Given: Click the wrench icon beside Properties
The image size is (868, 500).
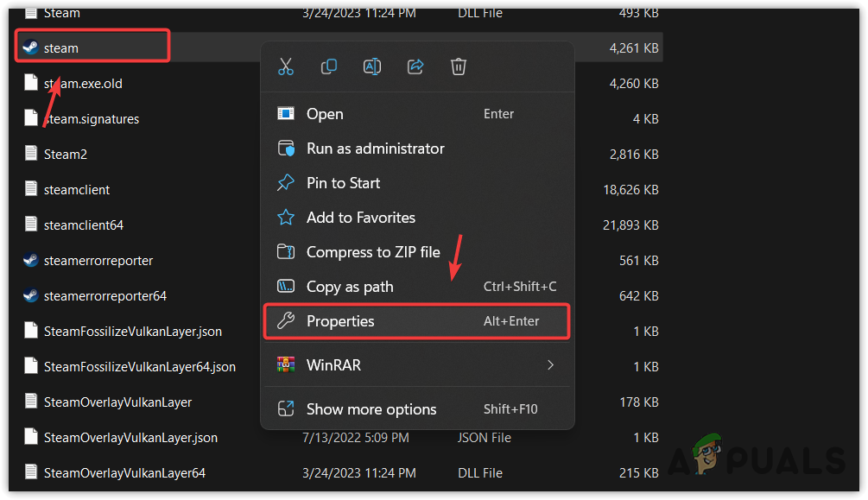Looking at the screenshot, I should [286, 320].
